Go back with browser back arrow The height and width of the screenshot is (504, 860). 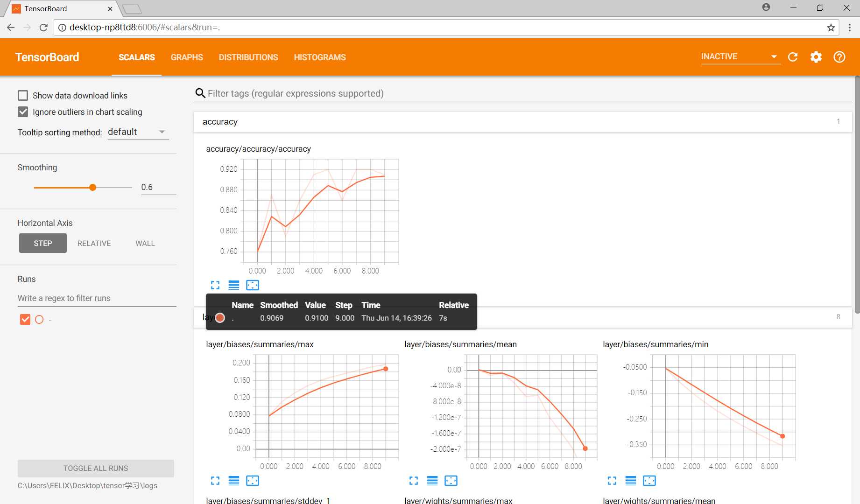pos(11,28)
